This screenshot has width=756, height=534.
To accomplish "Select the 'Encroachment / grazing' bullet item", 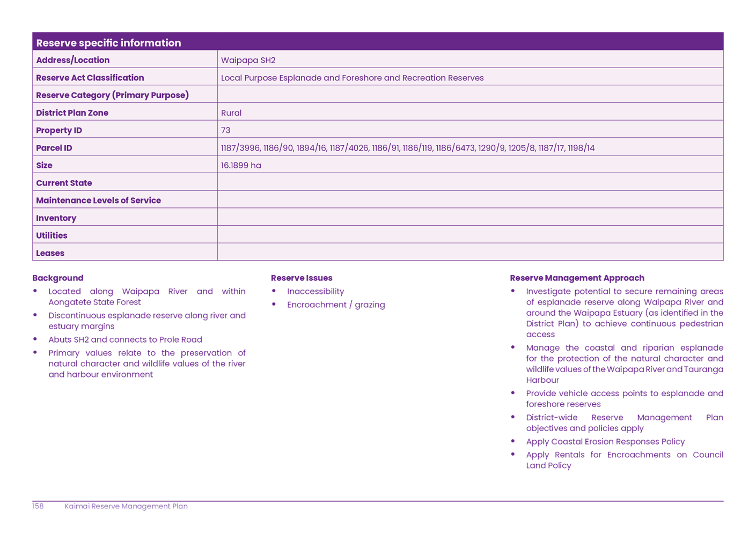I will pyautogui.click(x=335, y=305).
